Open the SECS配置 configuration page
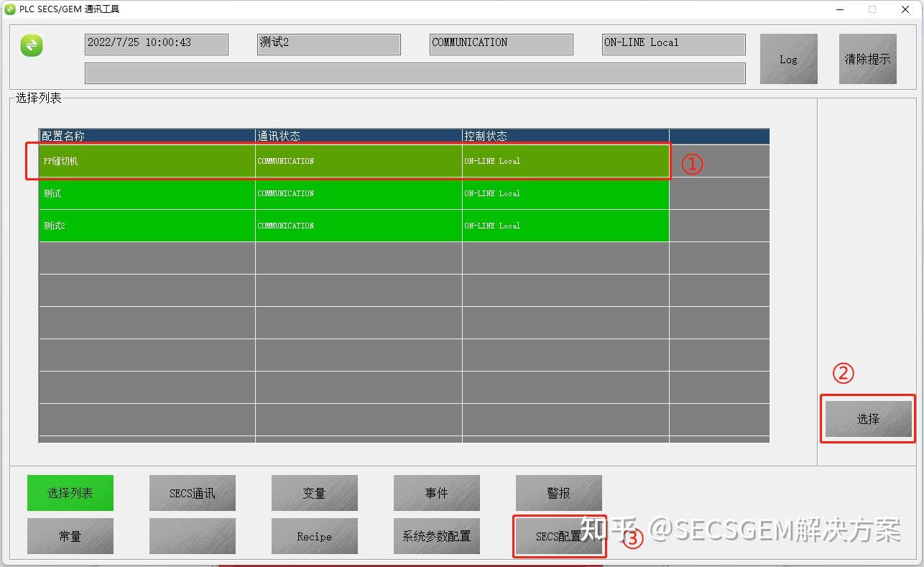 click(x=558, y=536)
